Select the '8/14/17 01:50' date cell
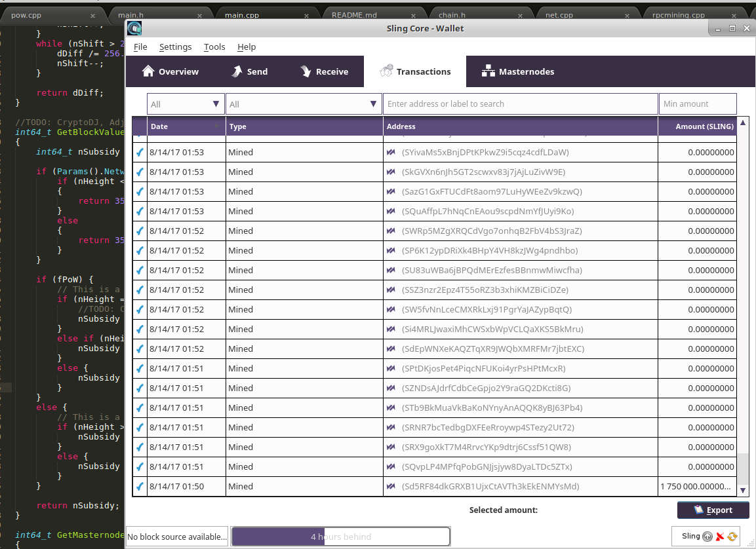This screenshot has width=756, height=549. pos(186,486)
